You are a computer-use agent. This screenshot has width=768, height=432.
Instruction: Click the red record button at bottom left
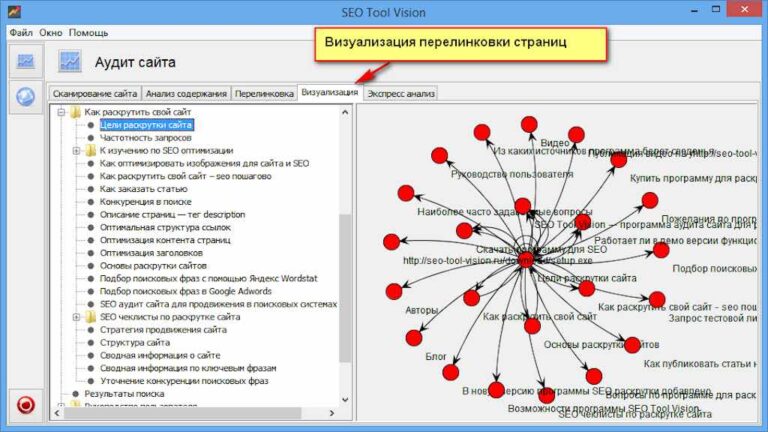[x=25, y=405]
